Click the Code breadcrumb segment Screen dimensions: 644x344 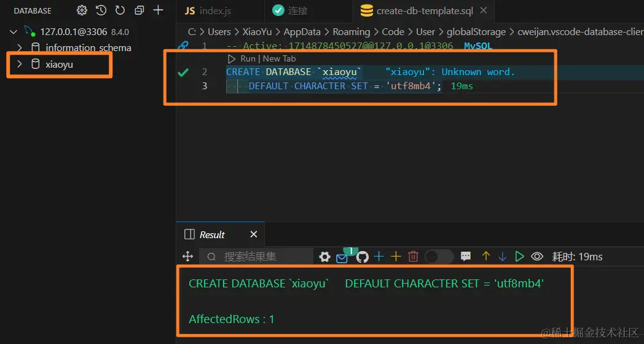[392, 31]
